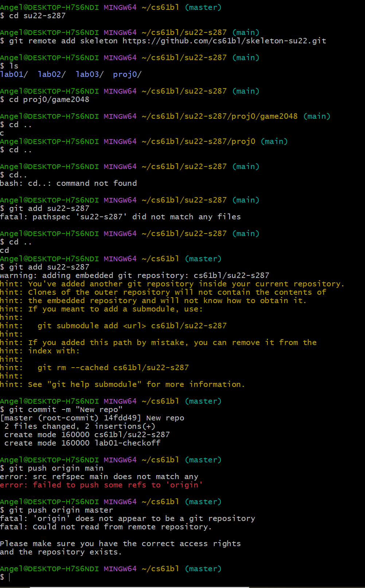The image size is (365, 588).
Task: Click the proj0/ directory in ls output
Action: (x=127, y=74)
